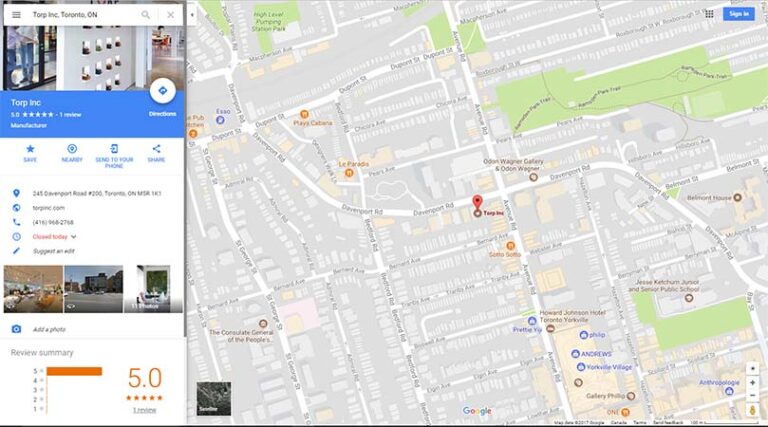Click the search magnifier icon

(x=146, y=15)
